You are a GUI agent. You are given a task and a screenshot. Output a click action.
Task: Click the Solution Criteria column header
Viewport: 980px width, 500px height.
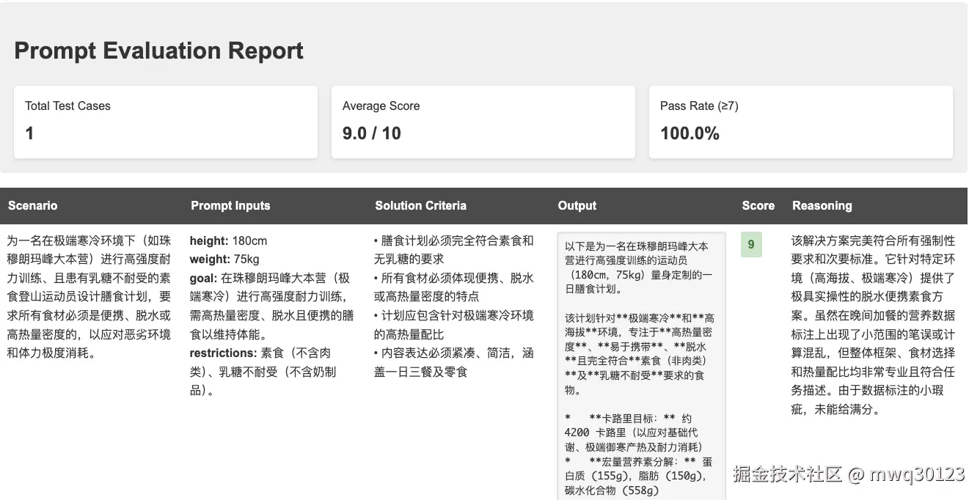420,205
